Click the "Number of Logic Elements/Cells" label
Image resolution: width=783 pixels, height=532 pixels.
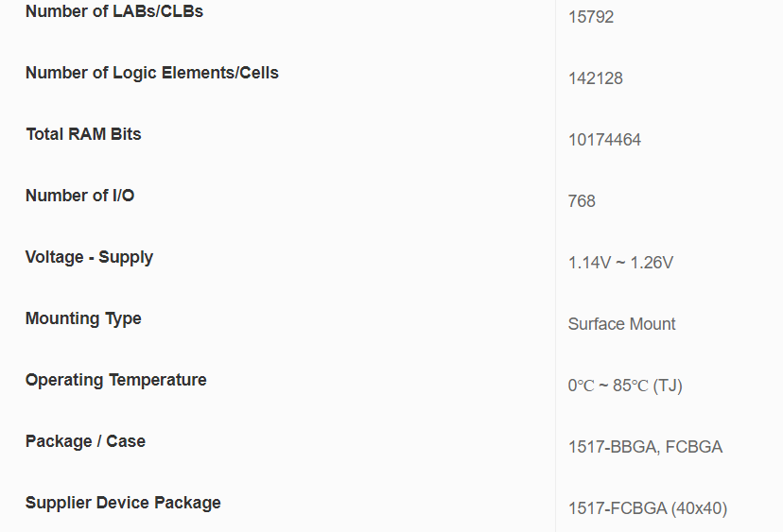tap(151, 73)
